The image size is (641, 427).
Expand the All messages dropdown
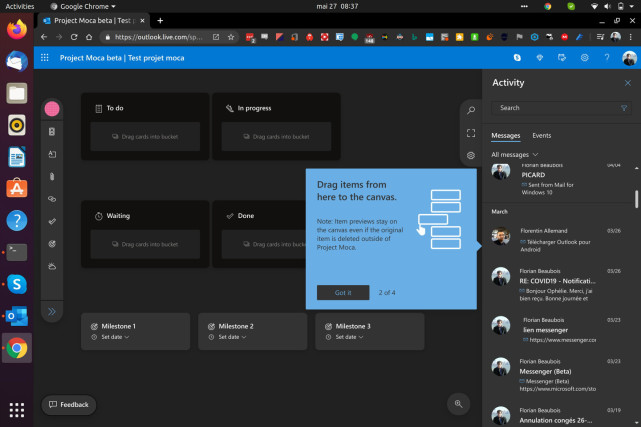pos(515,155)
